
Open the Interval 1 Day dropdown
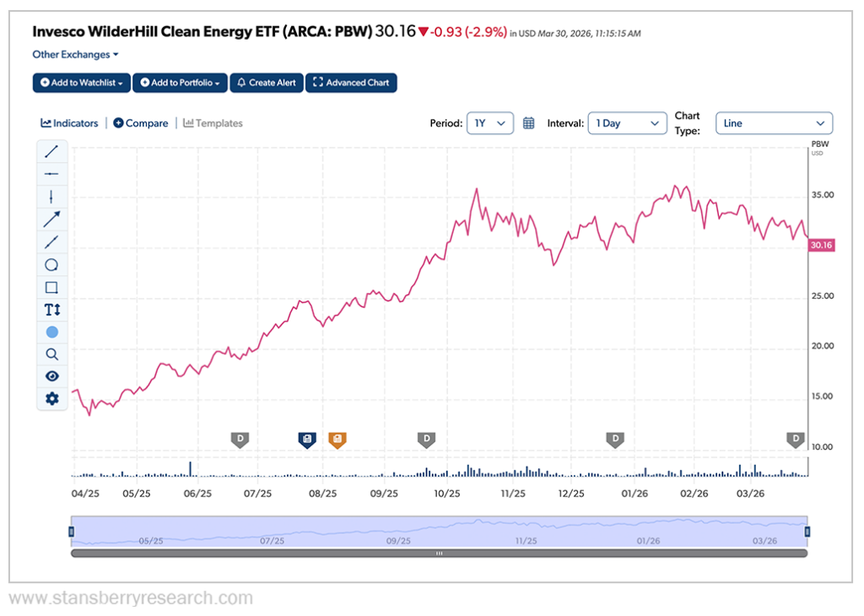627,123
